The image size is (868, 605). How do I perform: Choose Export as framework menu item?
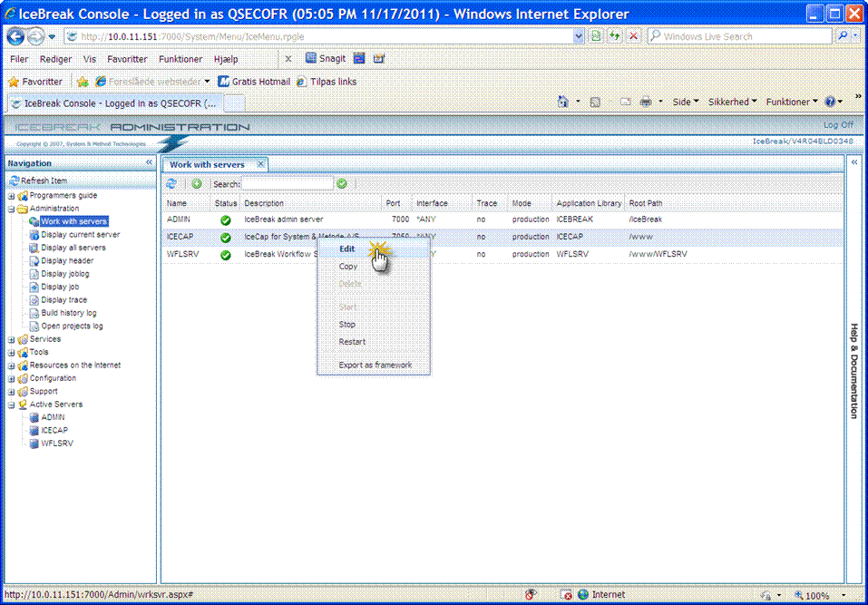coord(375,366)
